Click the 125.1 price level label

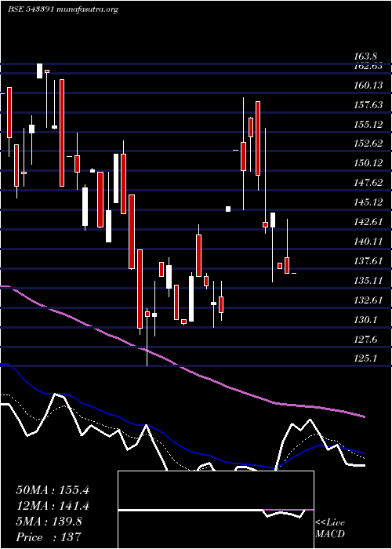[x=365, y=359]
